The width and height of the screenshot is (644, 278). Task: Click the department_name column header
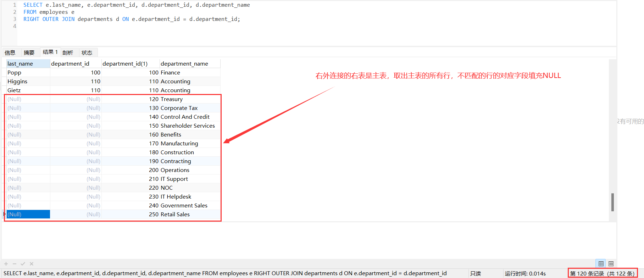(190, 63)
